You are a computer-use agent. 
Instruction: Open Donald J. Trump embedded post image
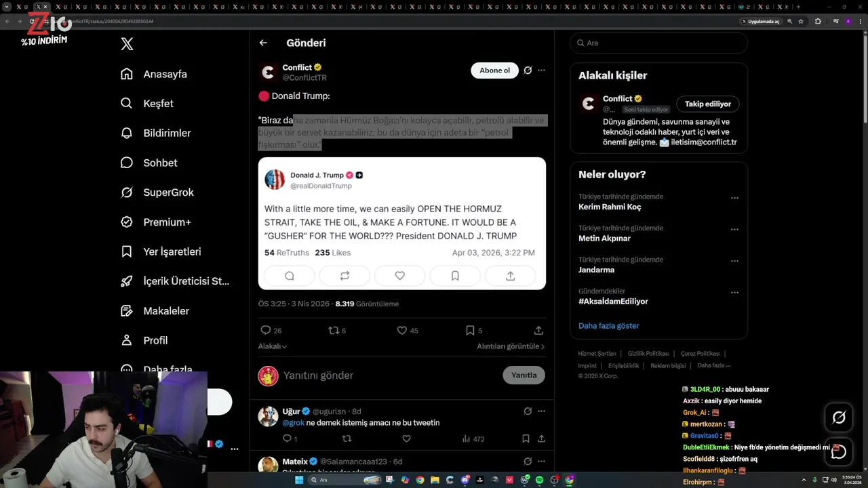pyautogui.click(x=401, y=224)
